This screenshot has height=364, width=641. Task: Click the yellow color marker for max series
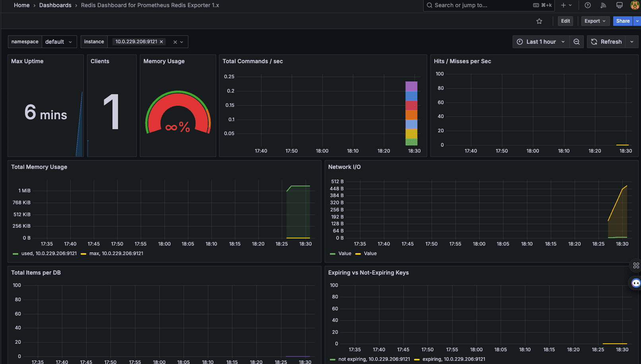(83, 253)
